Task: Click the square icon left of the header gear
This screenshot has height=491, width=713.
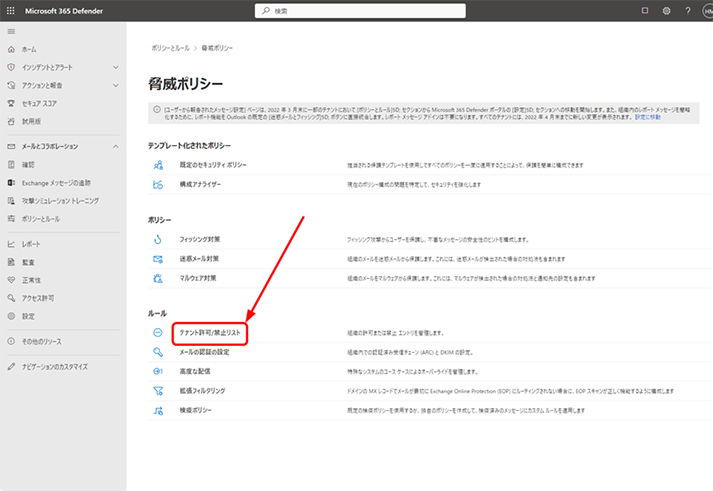Action: [x=645, y=10]
